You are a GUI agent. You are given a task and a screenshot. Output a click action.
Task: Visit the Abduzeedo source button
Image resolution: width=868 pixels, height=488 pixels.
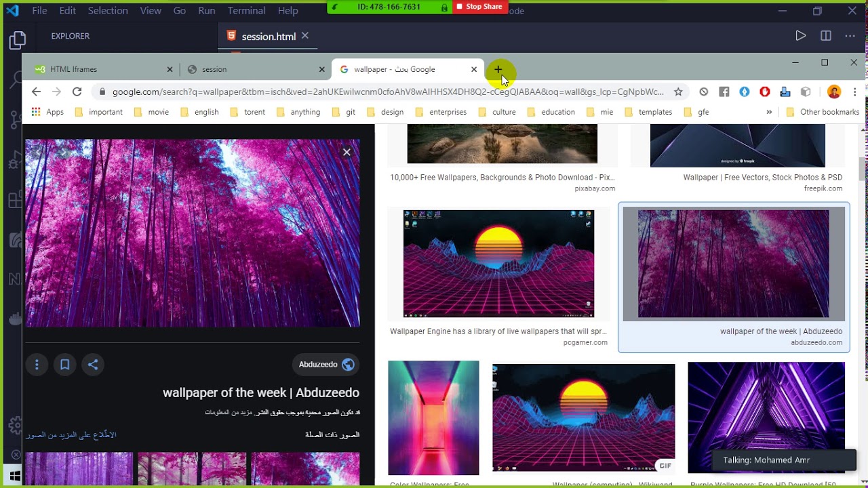pyautogui.click(x=326, y=365)
